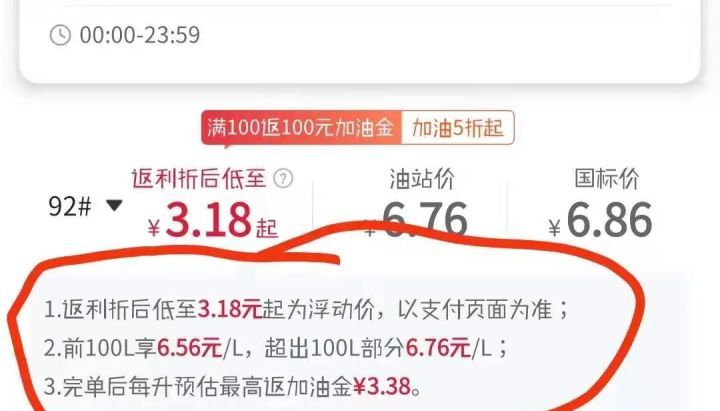The width and height of the screenshot is (720, 411).
Task: Select the 92# fuel grade label
Action: point(70,206)
